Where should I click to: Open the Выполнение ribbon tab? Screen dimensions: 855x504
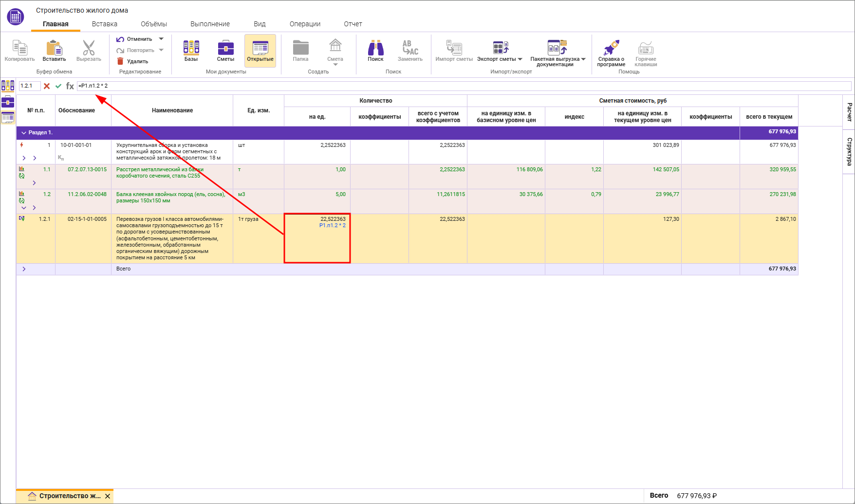(210, 24)
